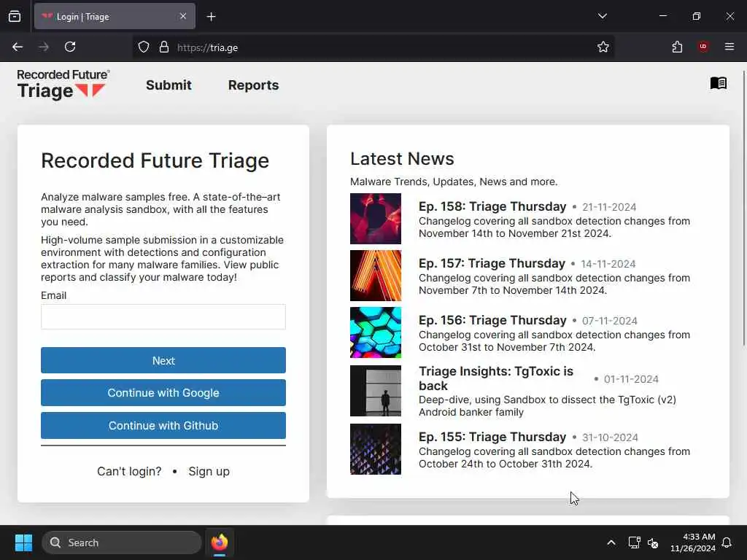747x560 pixels.
Task: Click the Latest News heading
Action: pyautogui.click(x=402, y=158)
